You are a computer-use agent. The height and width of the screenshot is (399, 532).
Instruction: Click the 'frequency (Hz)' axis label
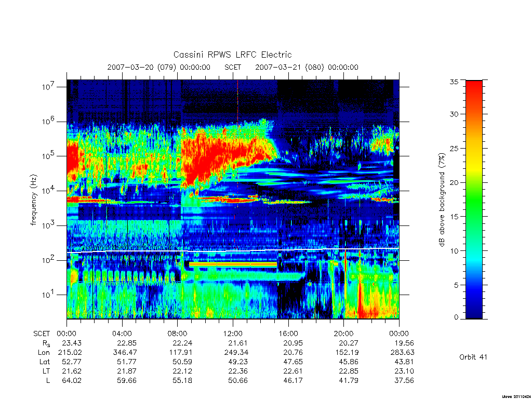tap(33, 200)
